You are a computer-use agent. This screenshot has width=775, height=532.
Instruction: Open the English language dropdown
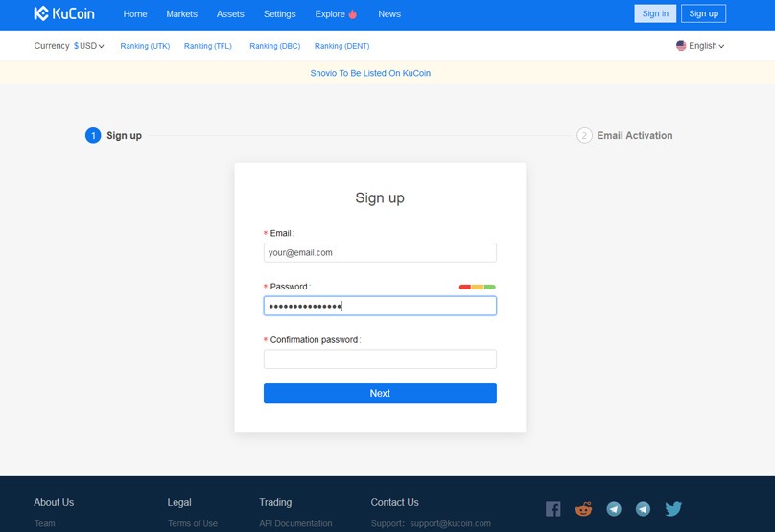[x=701, y=46]
